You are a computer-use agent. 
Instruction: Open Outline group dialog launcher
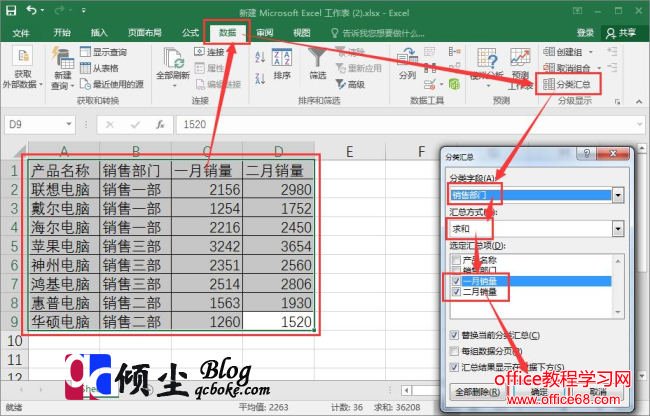(x=617, y=102)
